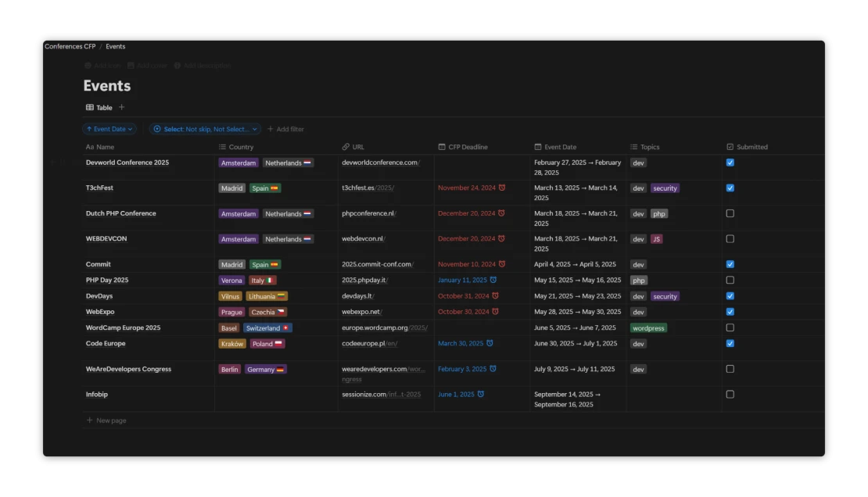Click the calendar icon in CFP Deadline header
Image resolution: width=868 pixels, height=497 pixels.
pyautogui.click(x=442, y=147)
